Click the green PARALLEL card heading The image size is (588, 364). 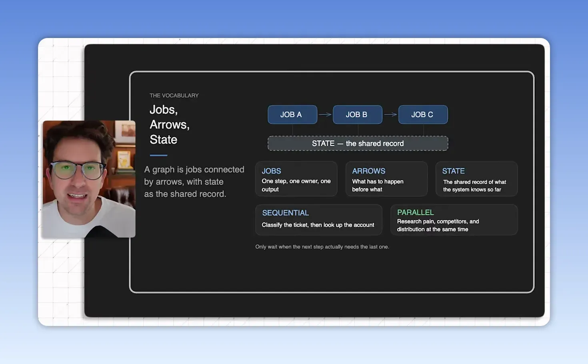tap(415, 212)
